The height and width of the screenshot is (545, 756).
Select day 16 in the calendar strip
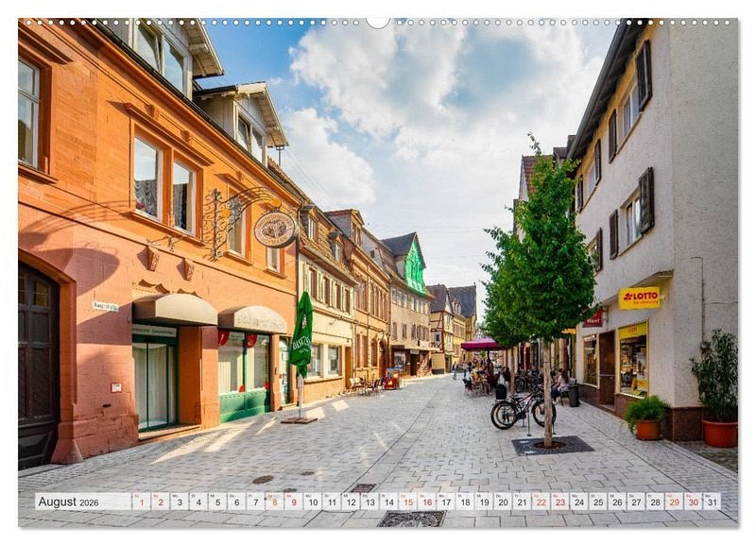point(427,502)
